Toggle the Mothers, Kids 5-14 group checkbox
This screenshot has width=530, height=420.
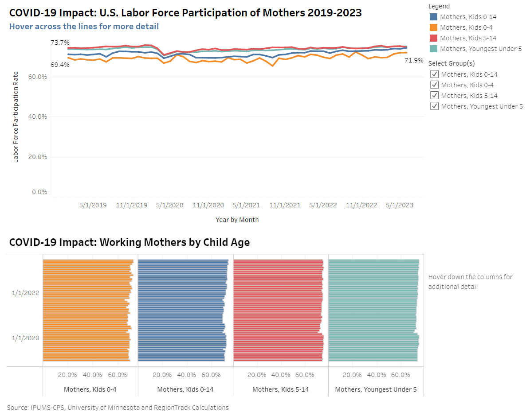point(435,96)
